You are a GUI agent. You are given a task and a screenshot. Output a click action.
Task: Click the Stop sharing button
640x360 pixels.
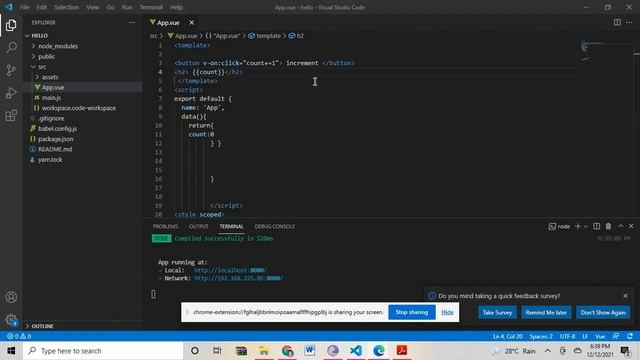412,312
